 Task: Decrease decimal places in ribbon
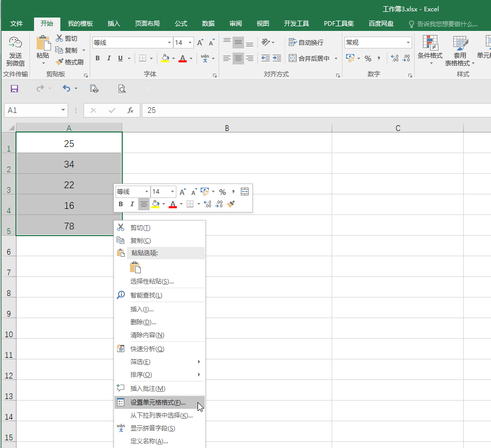pyautogui.click(x=406, y=58)
